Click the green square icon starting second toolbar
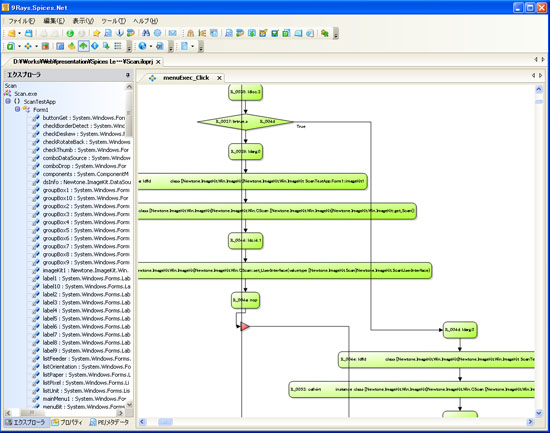Viewport: 550px width, 433px height. 11,46
